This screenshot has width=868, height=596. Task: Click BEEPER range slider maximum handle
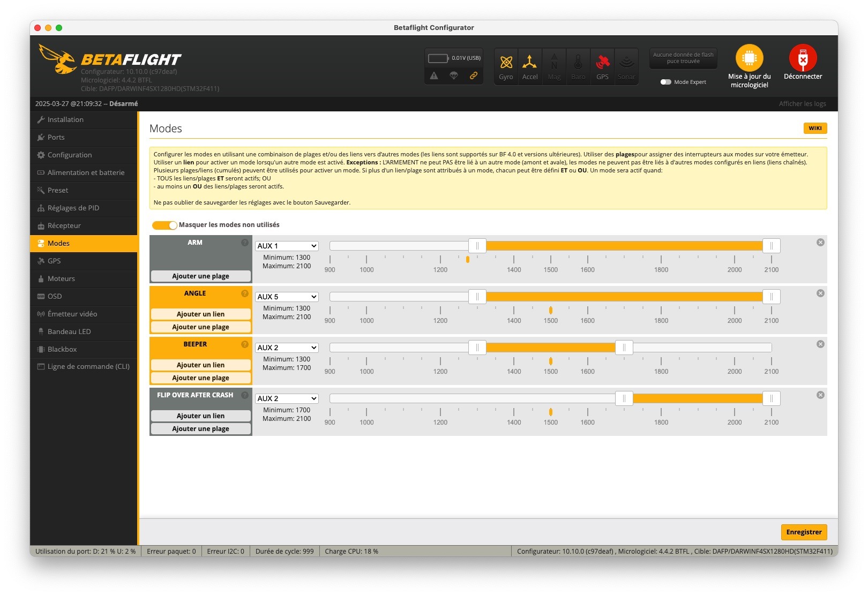pos(624,348)
